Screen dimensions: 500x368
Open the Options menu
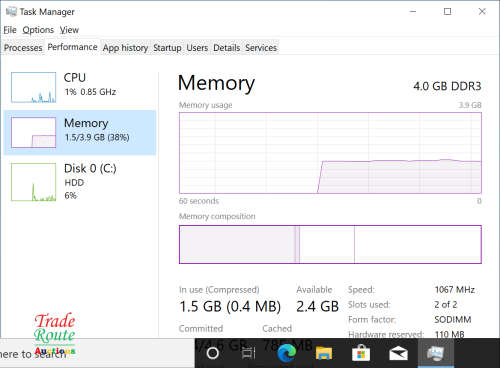tap(38, 30)
